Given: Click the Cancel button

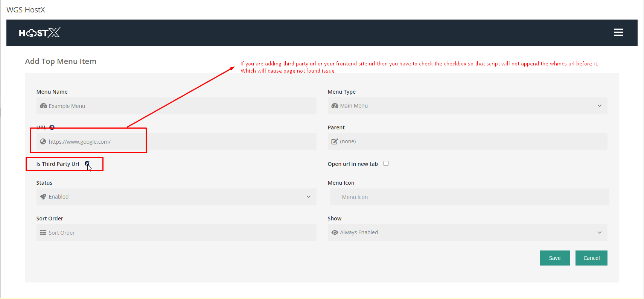Looking at the screenshot, I should click(591, 258).
